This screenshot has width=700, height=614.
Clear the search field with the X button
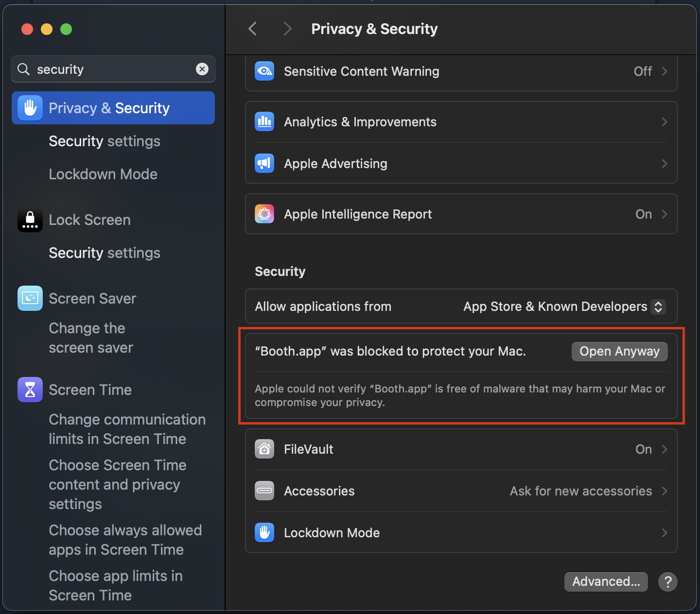point(202,69)
